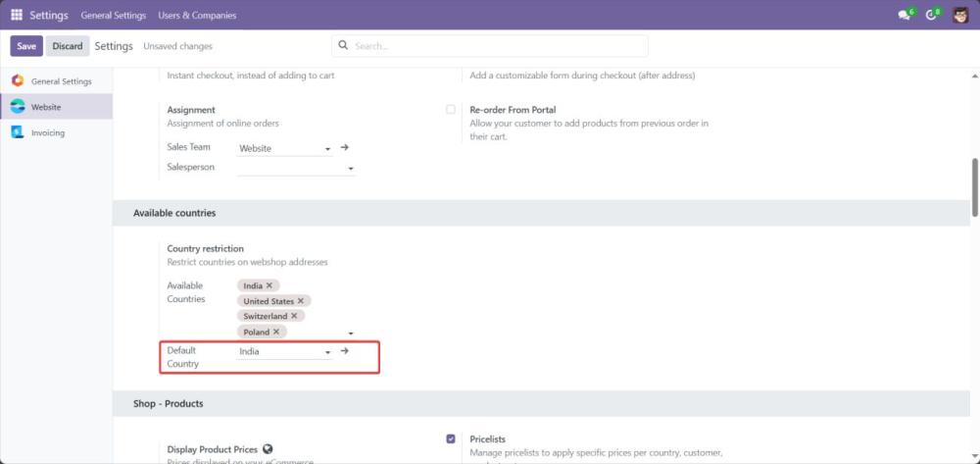Remove Switzerland country tag

[294, 316]
